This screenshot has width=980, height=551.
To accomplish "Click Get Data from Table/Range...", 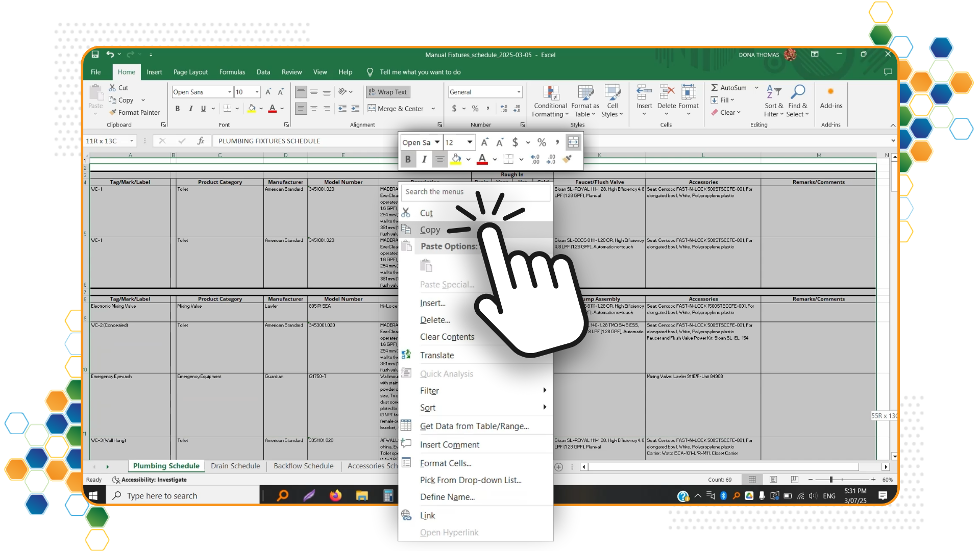I will 476,426.
